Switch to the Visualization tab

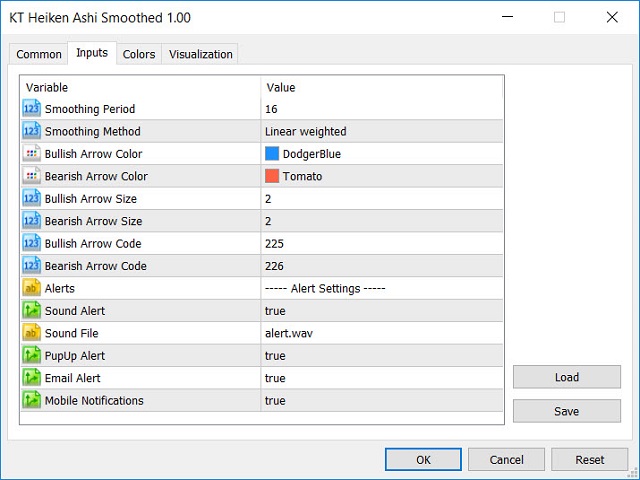201,54
